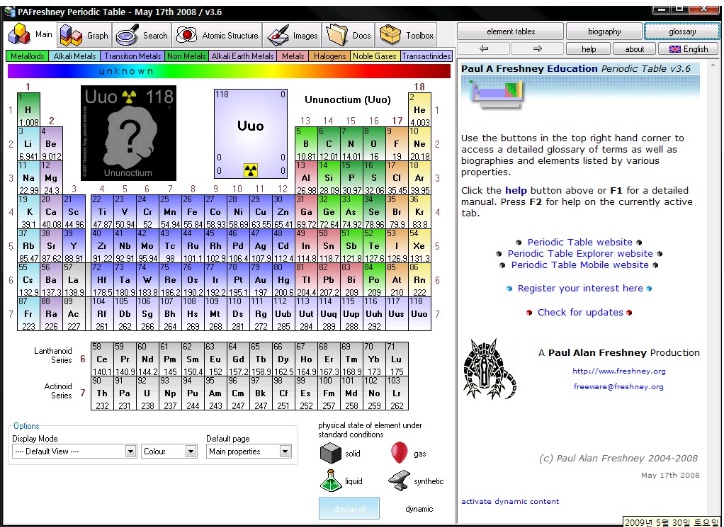Open the Default page dropdown
This screenshot has height=527, width=724.
248,451
